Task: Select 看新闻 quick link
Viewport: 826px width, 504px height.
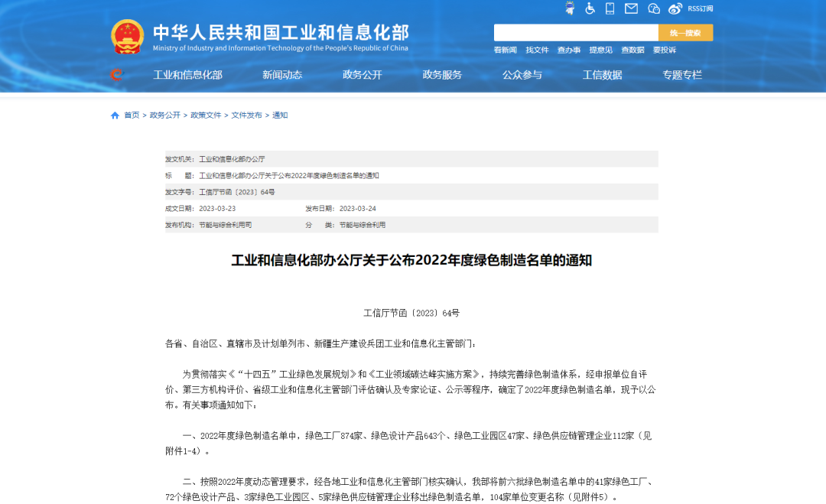Action: (x=505, y=50)
